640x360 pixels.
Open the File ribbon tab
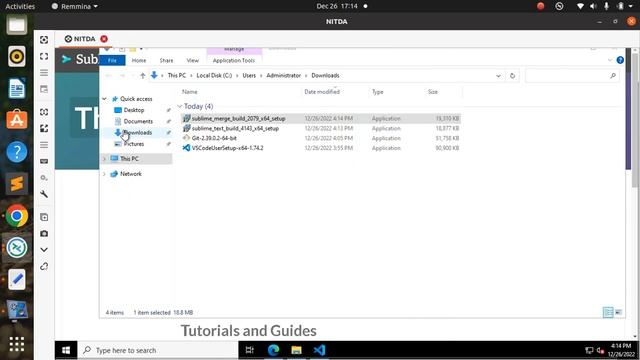point(112,60)
